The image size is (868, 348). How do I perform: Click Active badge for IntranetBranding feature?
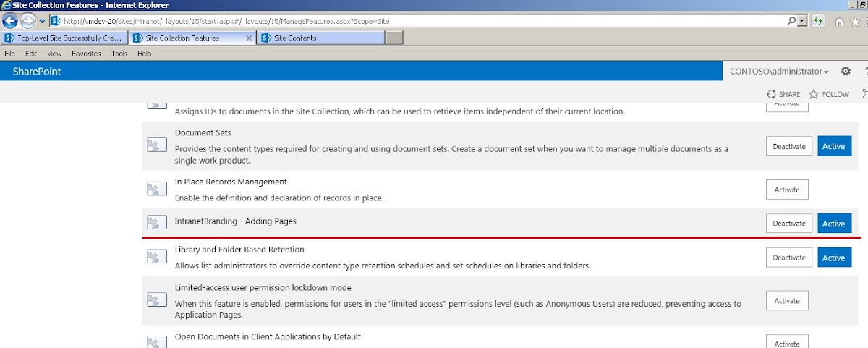click(834, 224)
